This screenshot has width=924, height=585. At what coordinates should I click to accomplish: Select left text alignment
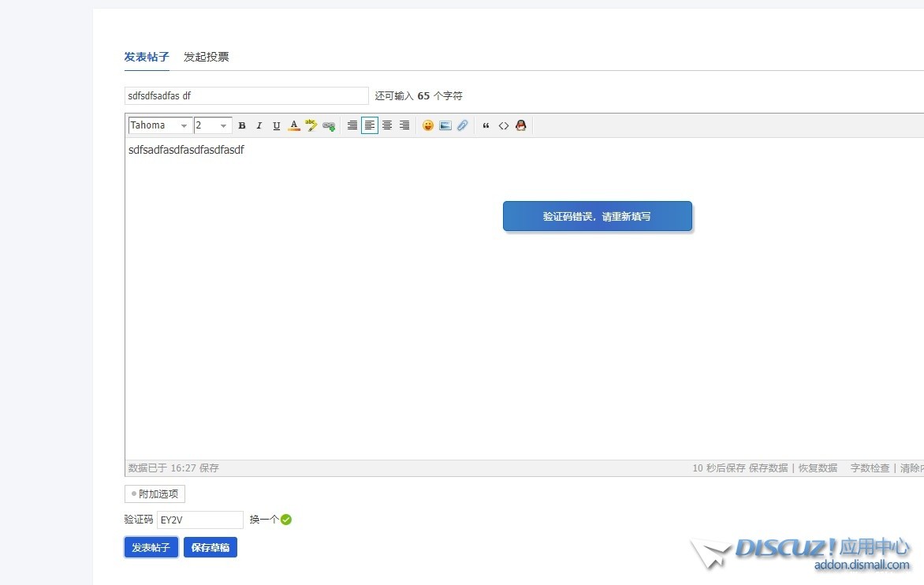370,126
